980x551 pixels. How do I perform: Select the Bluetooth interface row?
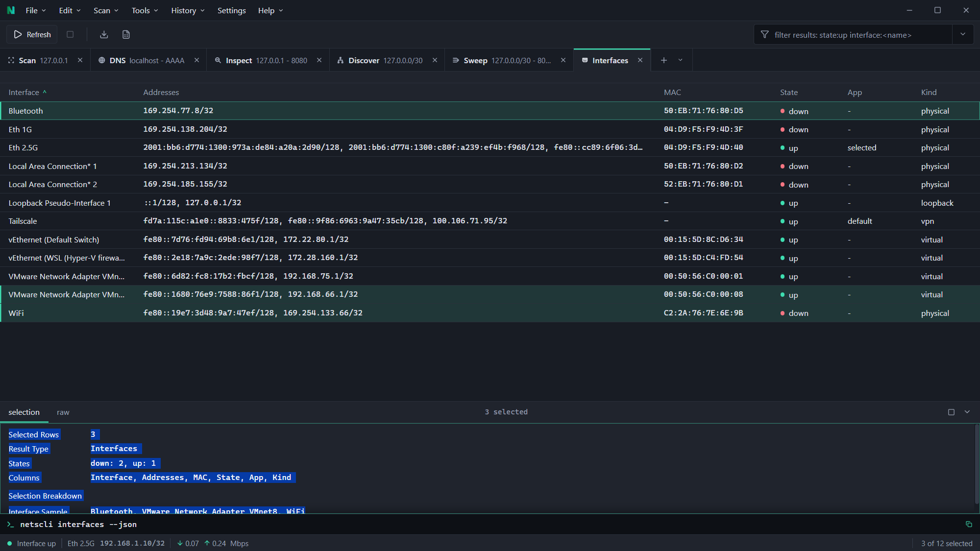[x=490, y=111]
